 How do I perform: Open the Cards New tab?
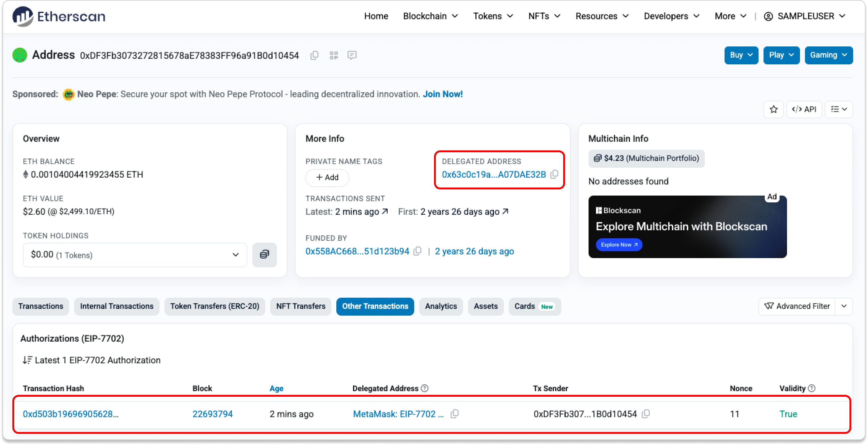pos(534,306)
